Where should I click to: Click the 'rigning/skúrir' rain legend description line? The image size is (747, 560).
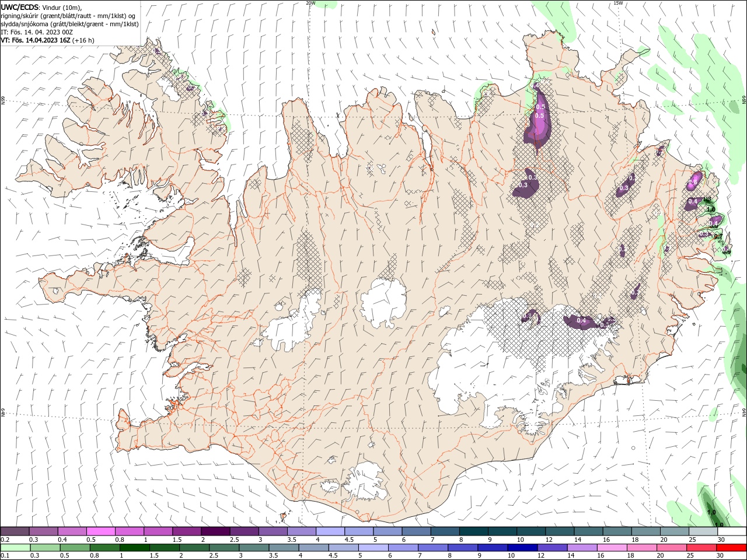(68, 16)
